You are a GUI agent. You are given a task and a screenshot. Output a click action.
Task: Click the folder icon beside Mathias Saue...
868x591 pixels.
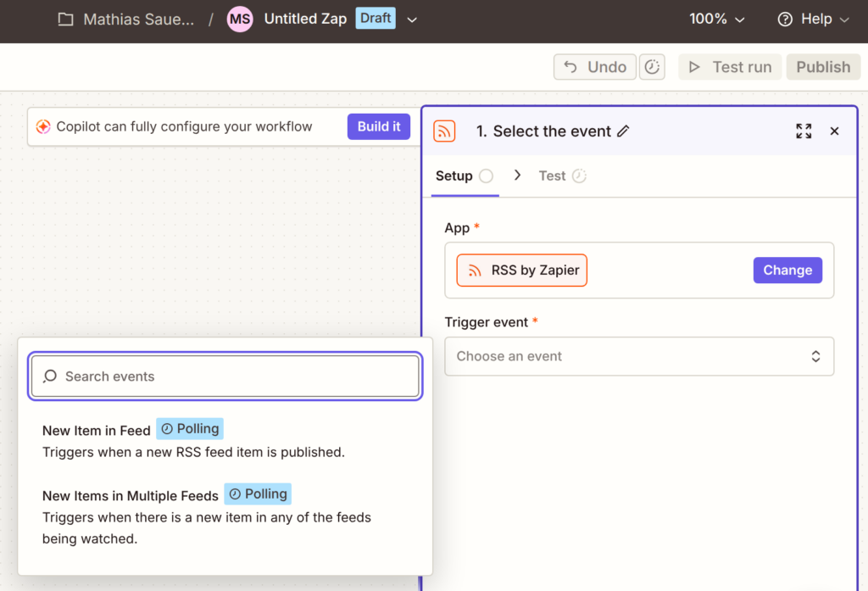click(x=66, y=20)
